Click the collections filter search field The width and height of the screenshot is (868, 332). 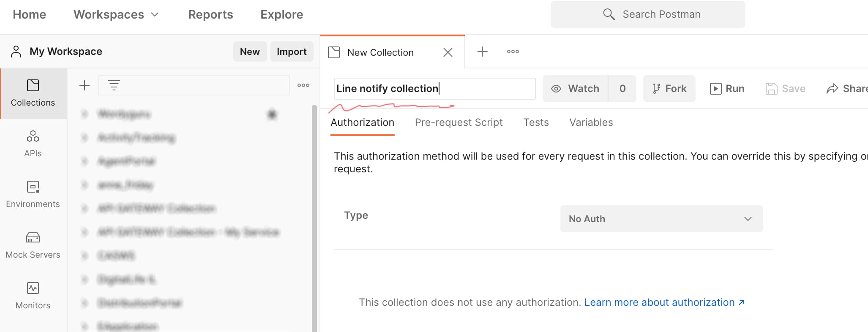click(x=194, y=85)
